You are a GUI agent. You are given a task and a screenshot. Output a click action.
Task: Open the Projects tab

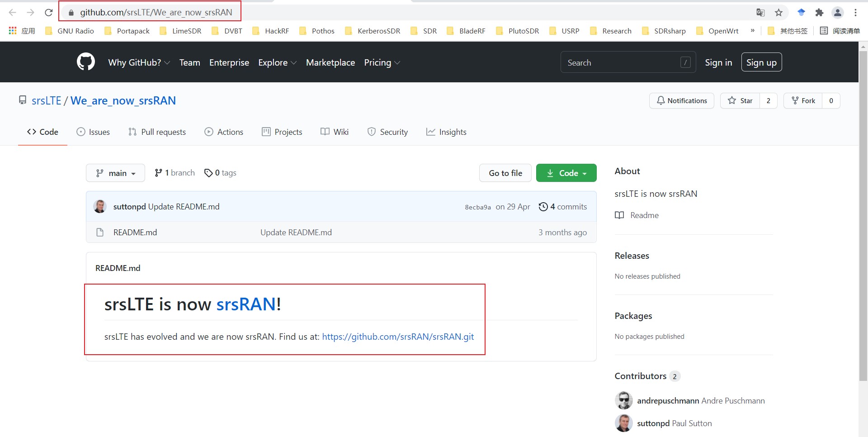click(282, 132)
